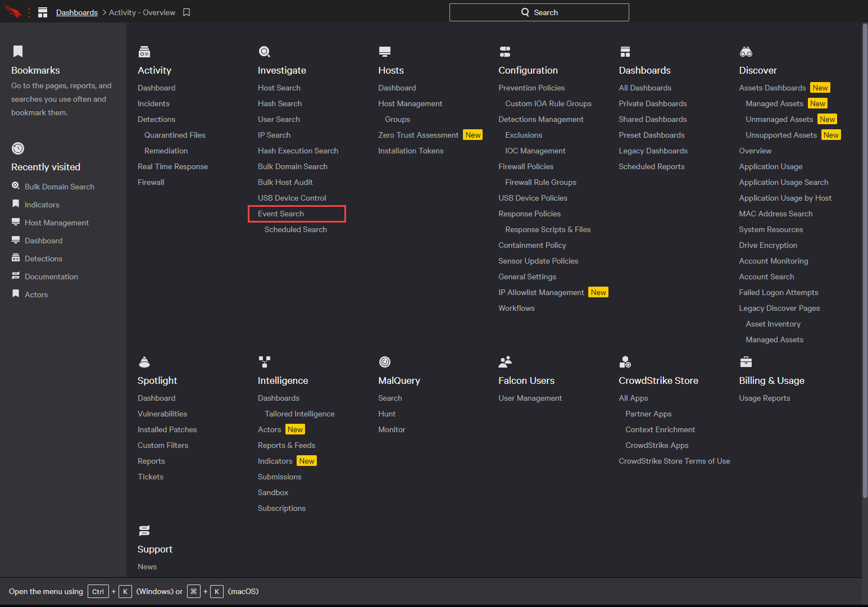The height and width of the screenshot is (607, 868).
Task: Open MAC Address Search
Action: [x=776, y=214]
